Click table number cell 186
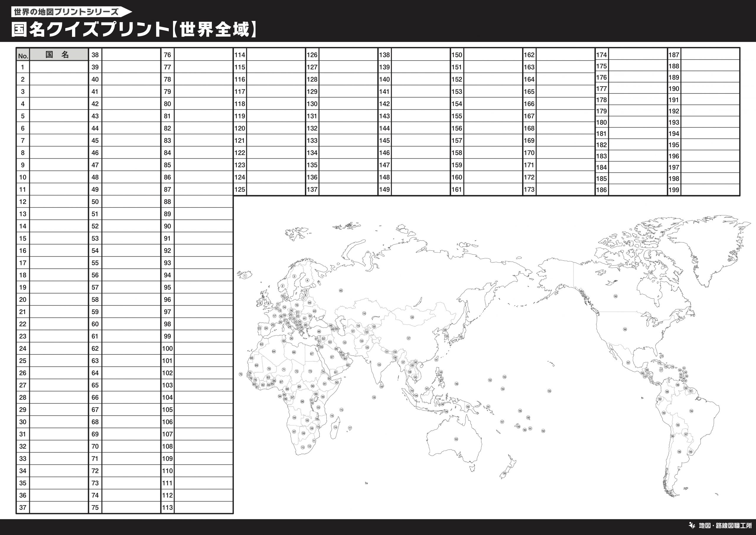Image resolution: width=756 pixels, height=535 pixels. [602, 190]
